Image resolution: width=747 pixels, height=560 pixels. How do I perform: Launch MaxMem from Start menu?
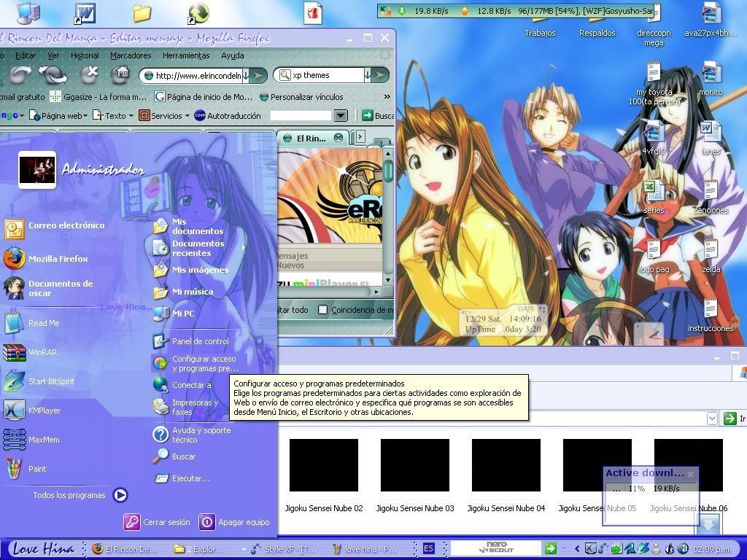[32, 440]
